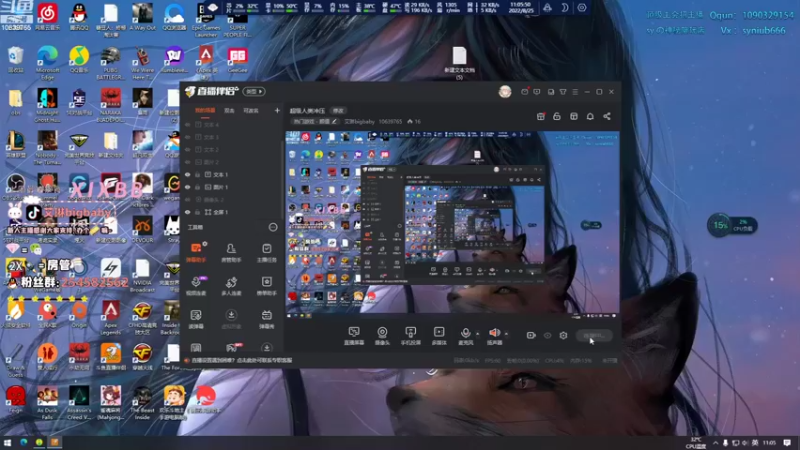Open the help link at window bottom

(x=241, y=360)
